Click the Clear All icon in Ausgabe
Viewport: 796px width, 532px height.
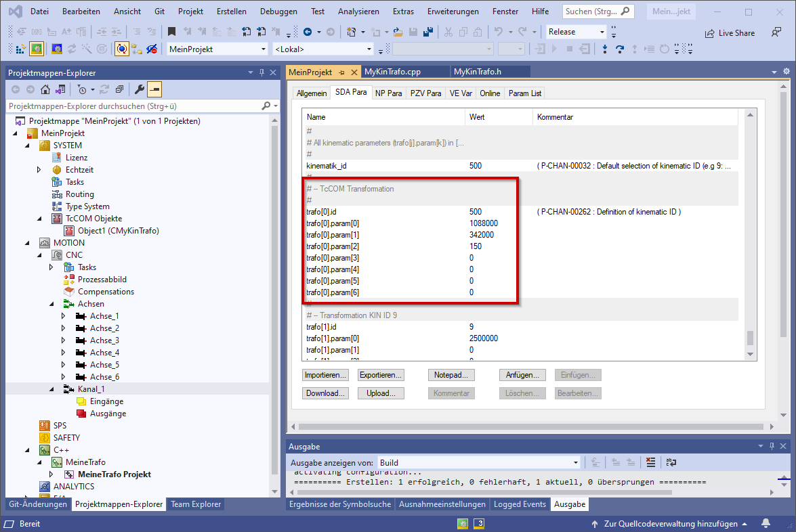[x=651, y=462]
